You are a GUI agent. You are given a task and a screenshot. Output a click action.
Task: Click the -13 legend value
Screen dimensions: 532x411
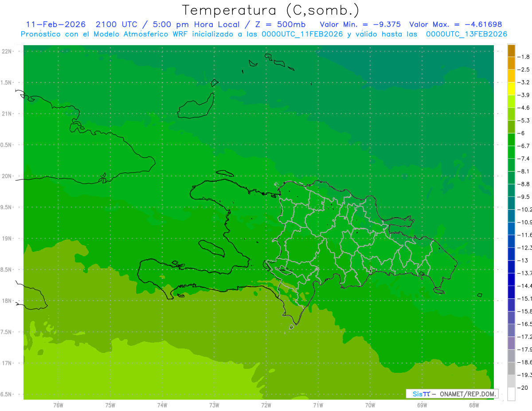(523, 260)
